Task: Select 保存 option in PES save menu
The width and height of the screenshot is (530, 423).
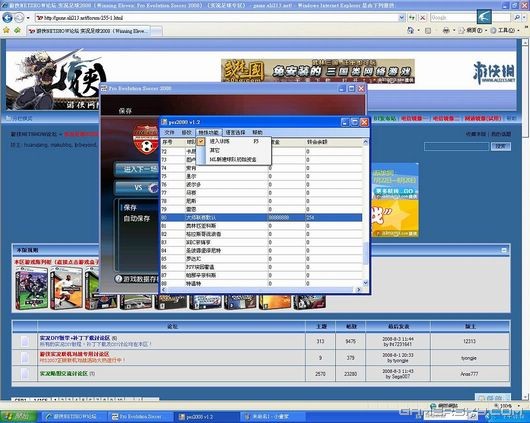Action: (x=130, y=207)
